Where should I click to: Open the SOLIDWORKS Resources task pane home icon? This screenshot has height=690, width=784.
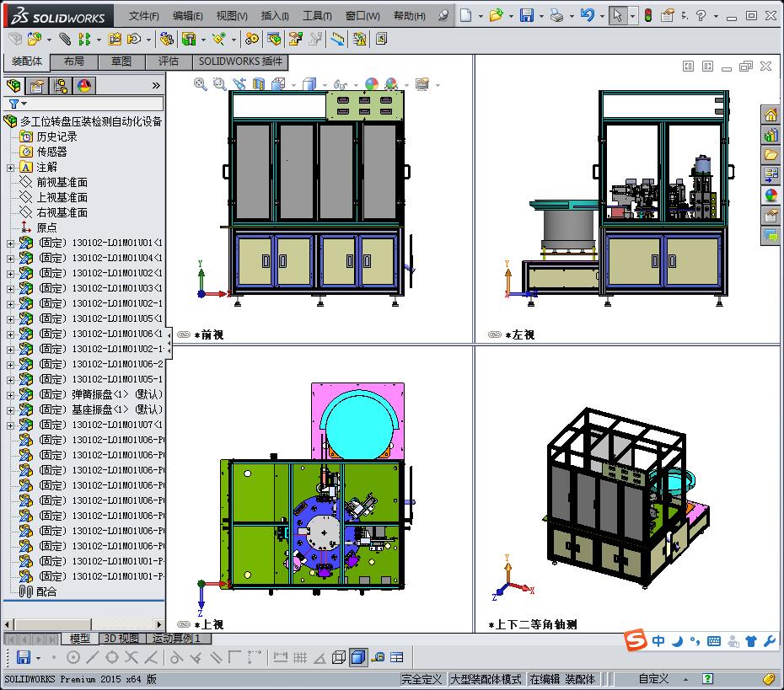point(771,115)
